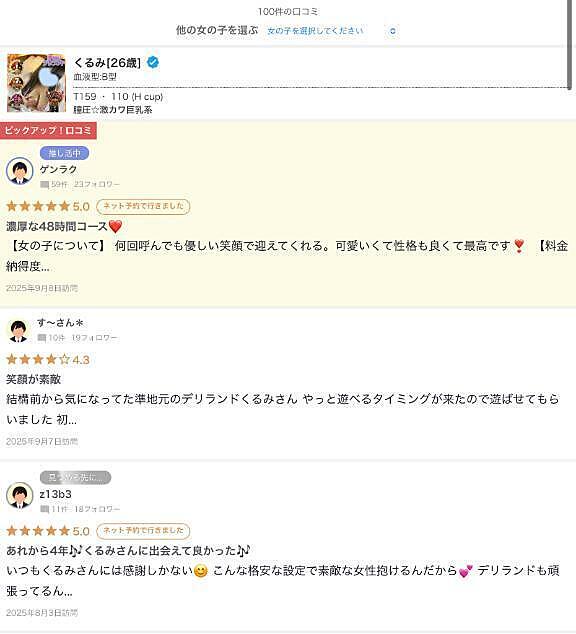Click くるみ's profile thumbnail photo
The width and height of the screenshot is (576, 634).
36,83
